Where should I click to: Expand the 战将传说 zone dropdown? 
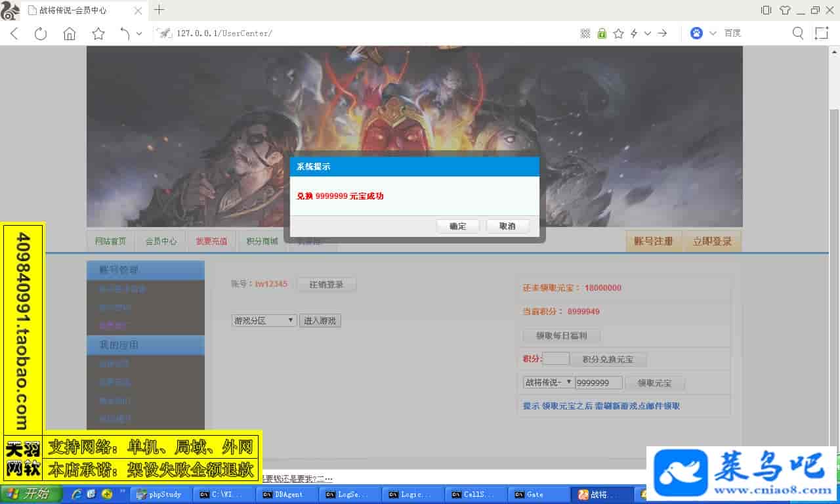click(549, 383)
